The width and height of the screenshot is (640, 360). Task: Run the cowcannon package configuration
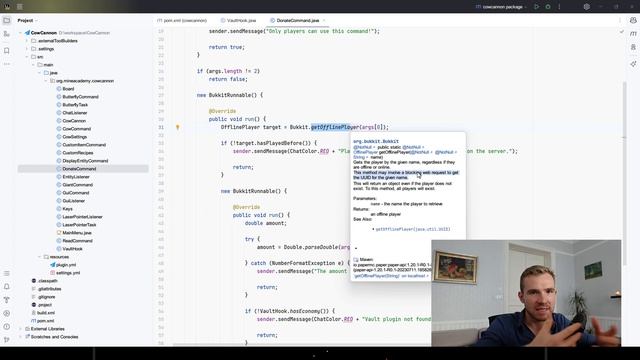tap(536, 7)
